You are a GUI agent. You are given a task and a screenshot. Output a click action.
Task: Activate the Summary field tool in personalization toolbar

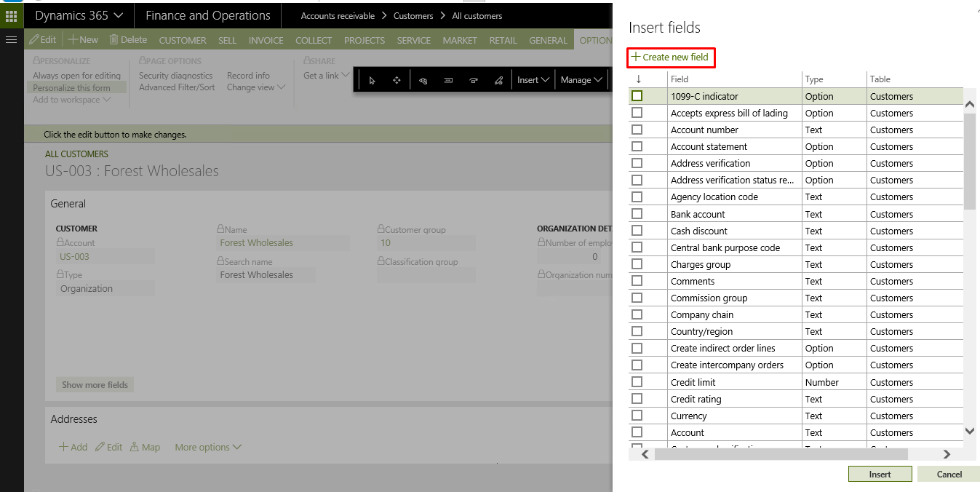click(448, 80)
